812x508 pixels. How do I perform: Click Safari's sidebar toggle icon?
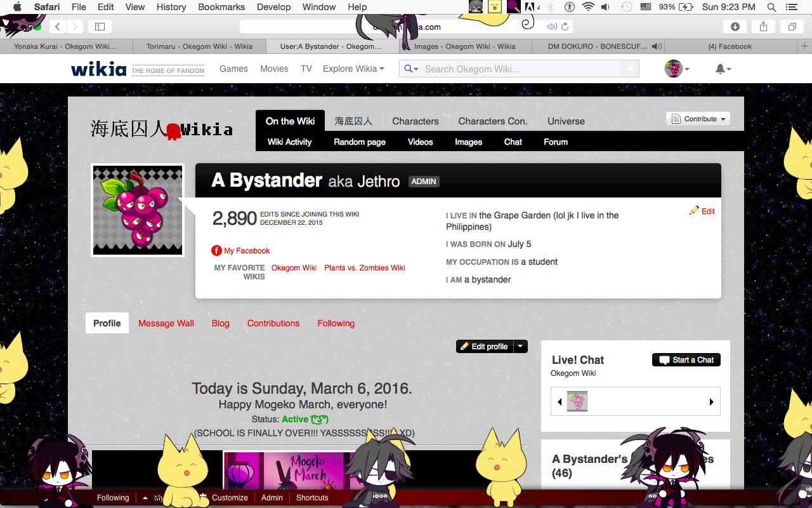click(100, 27)
